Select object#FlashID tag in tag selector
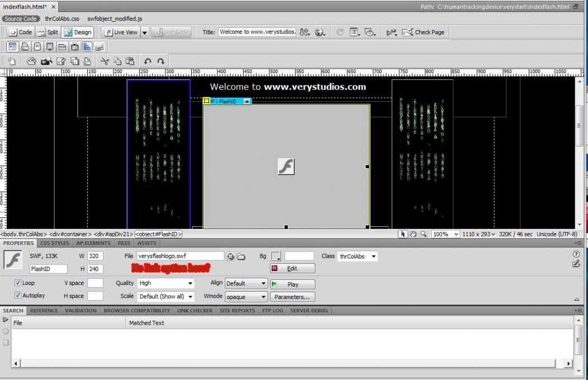 coord(158,234)
